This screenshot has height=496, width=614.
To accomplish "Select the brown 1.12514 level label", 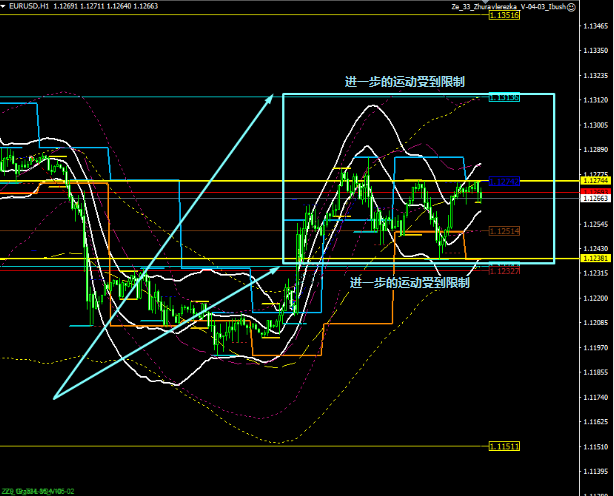I will click(504, 230).
